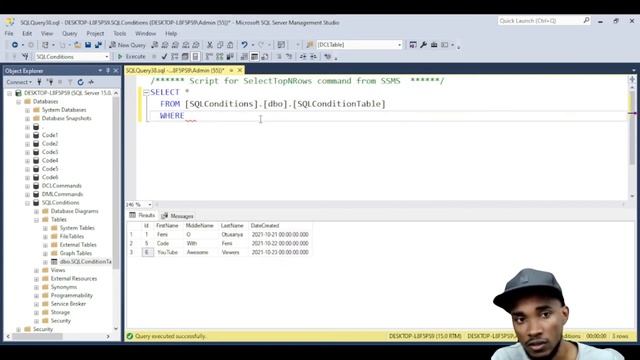Click the Activity Monitor icon in Object Explorer

[x=91, y=82]
